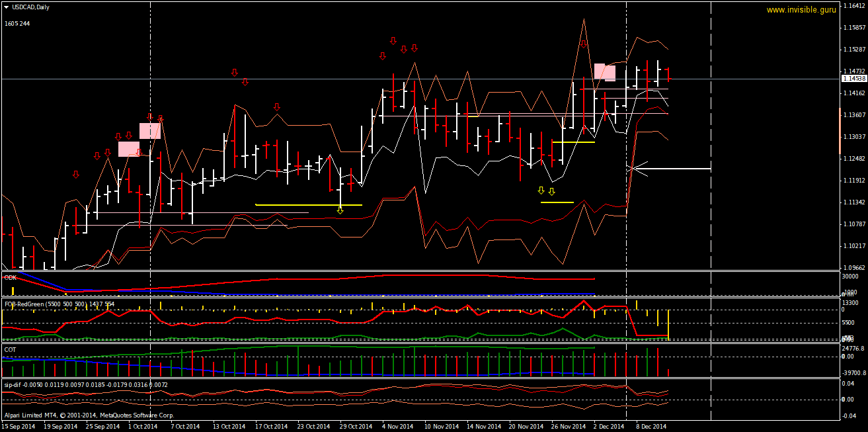Select the red down arrow under the December spike
868x432 pixels.
click(584, 44)
